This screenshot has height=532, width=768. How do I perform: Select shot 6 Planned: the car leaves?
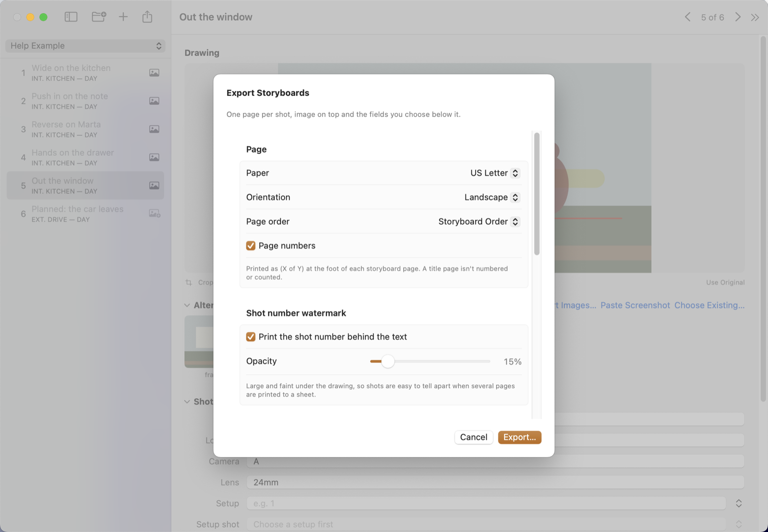[x=85, y=214]
